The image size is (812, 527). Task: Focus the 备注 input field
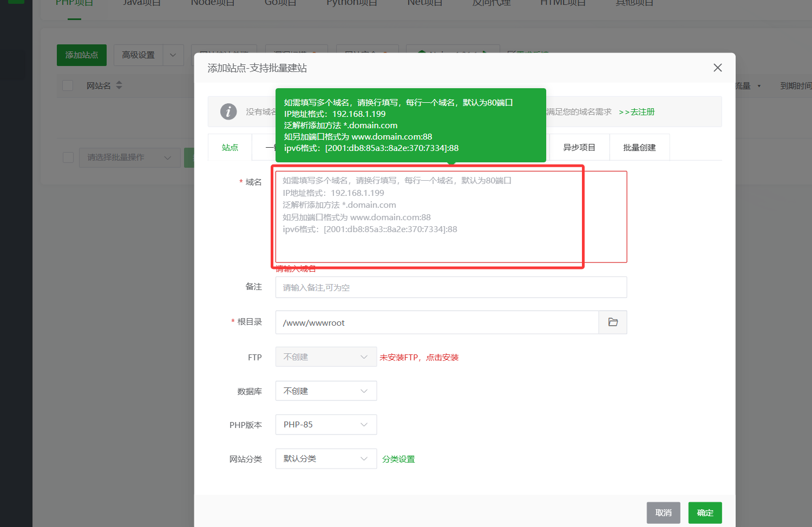(451, 287)
